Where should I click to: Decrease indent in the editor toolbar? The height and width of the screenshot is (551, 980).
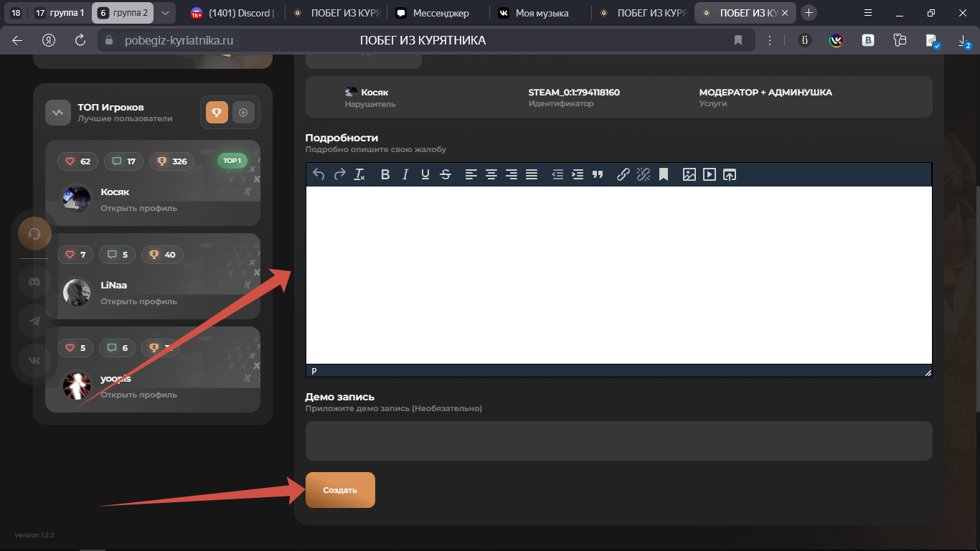pyautogui.click(x=557, y=174)
